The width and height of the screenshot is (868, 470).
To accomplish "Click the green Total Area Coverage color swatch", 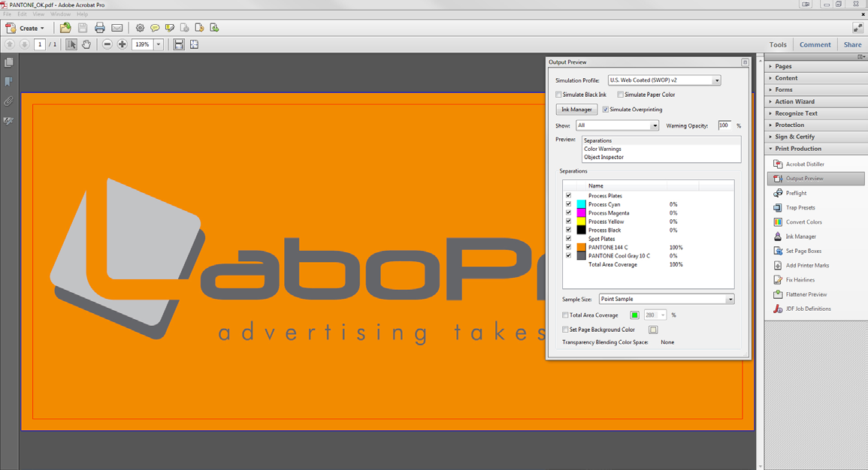I will pyautogui.click(x=634, y=315).
